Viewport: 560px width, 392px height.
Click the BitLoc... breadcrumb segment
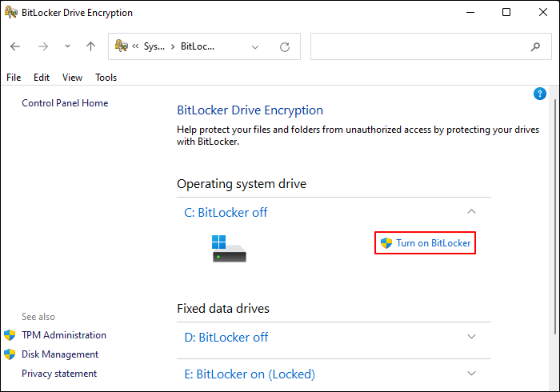198,46
